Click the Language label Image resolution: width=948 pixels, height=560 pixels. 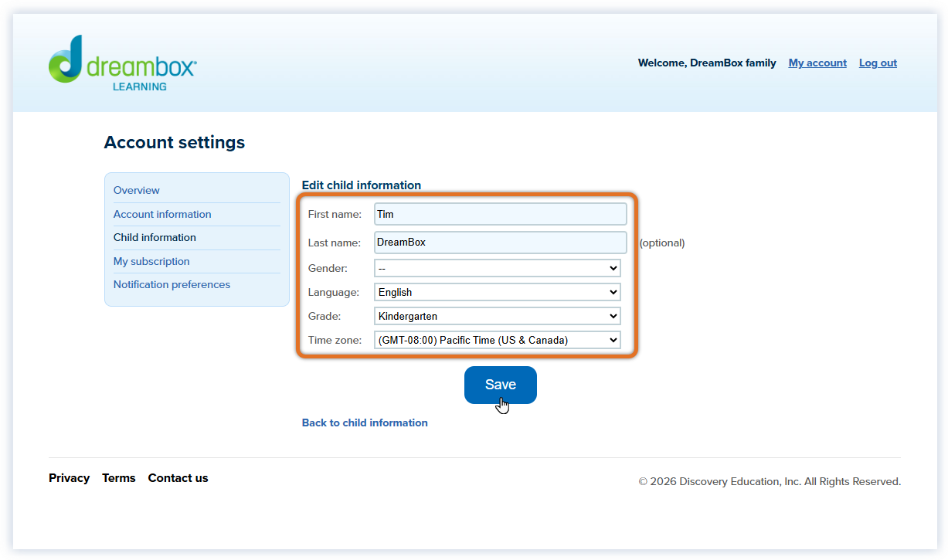pos(333,292)
